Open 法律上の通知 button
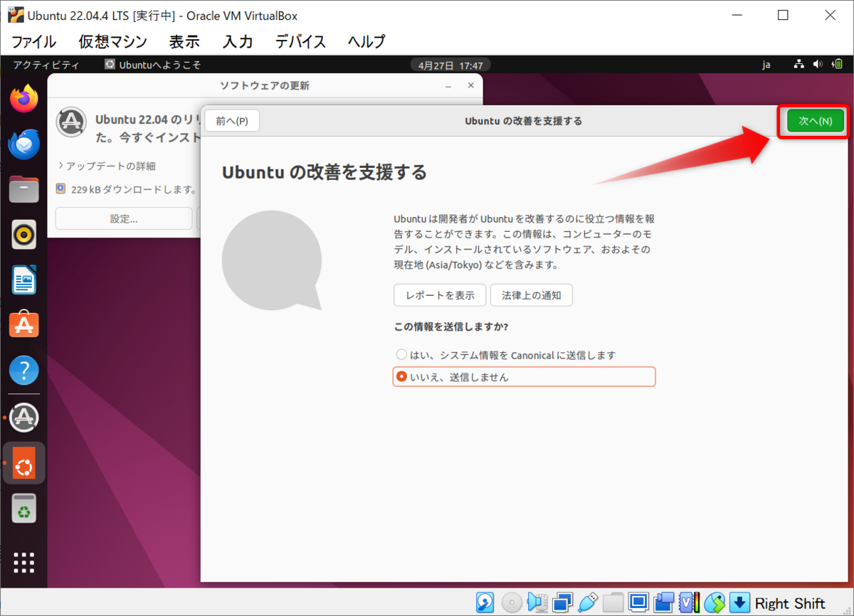The image size is (854, 616). pyautogui.click(x=532, y=295)
